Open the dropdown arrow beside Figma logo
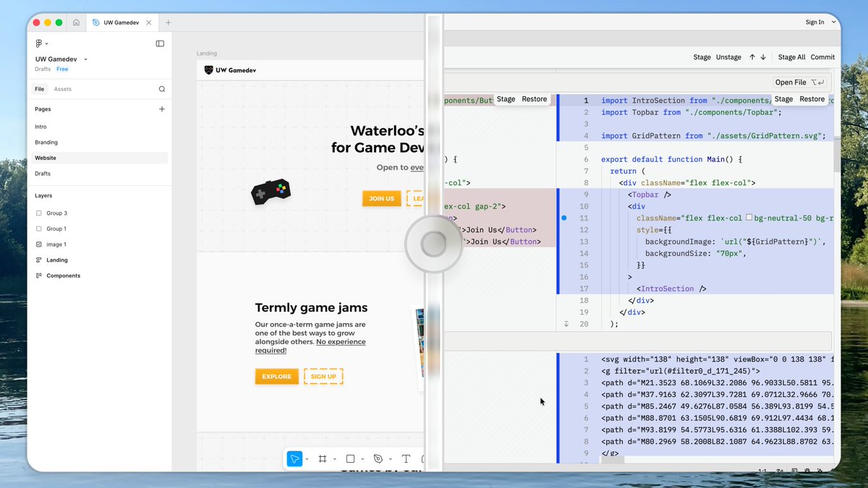Viewport: 868px width, 488px height. 47,44
